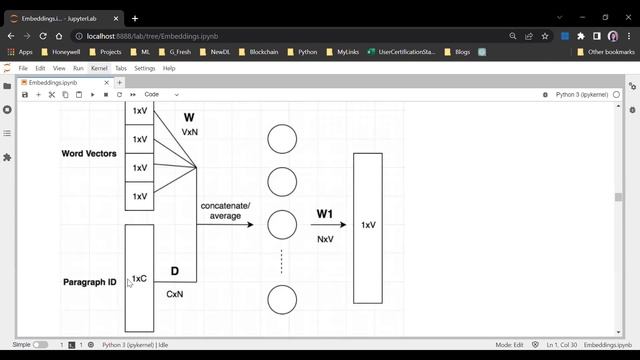
Task: Open the tab search chevron dropdown
Action: click(560, 18)
